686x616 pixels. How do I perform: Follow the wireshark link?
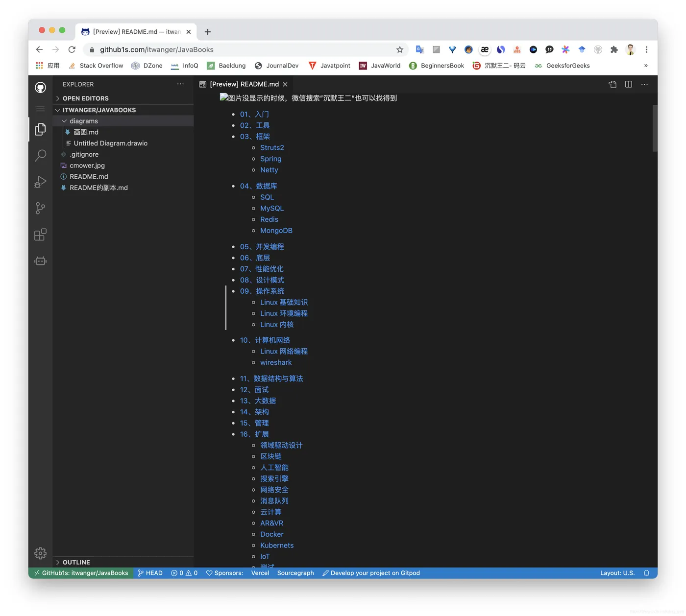pyautogui.click(x=276, y=362)
